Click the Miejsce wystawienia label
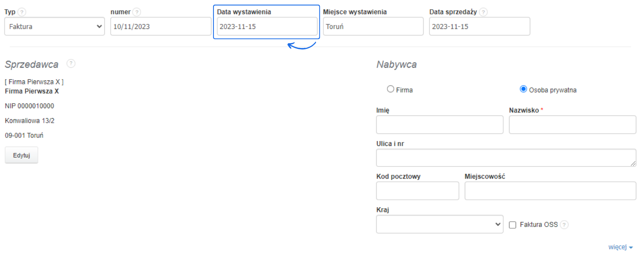The width and height of the screenshot is (644, 261). [355, 12]
